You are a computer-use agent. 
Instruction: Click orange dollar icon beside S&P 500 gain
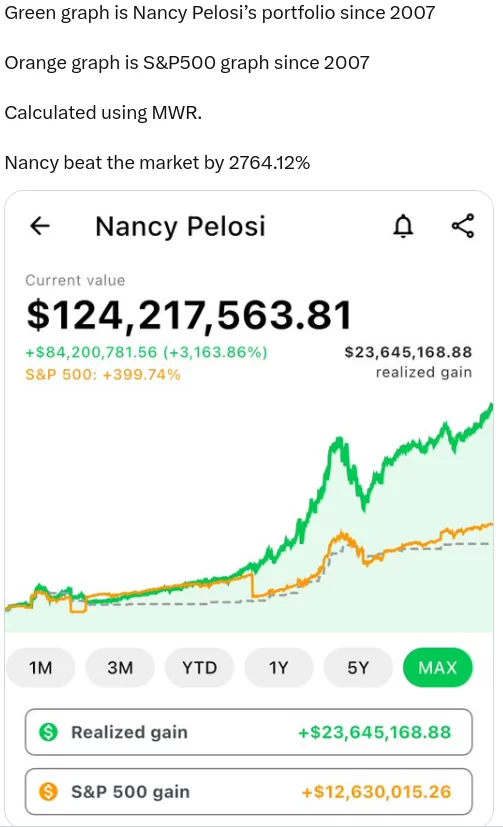[49, 791]
